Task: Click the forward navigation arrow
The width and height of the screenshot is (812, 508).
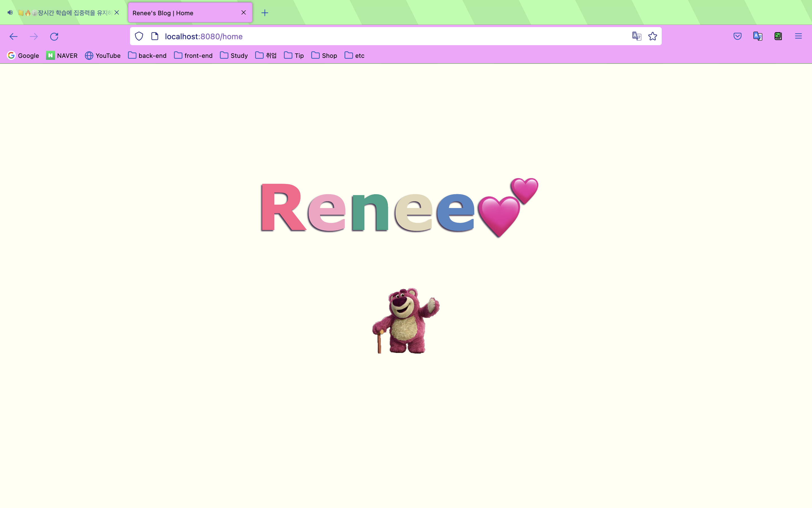Action: tap(34, 36)
